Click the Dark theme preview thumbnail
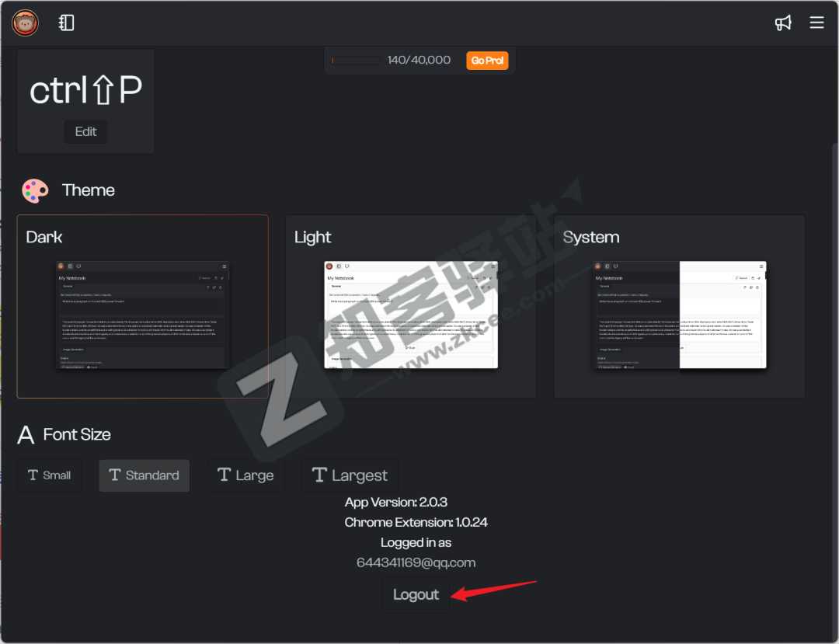 pos(143,315)
